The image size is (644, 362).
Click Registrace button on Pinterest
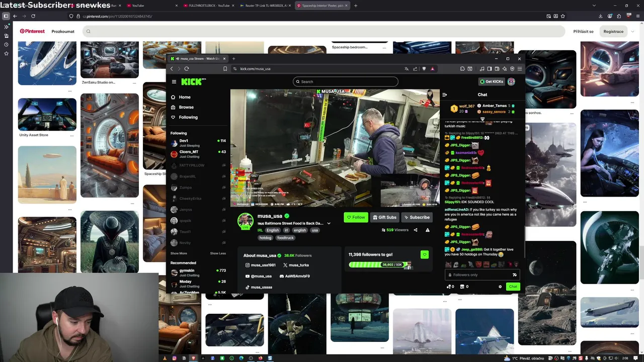coord(613,31)
